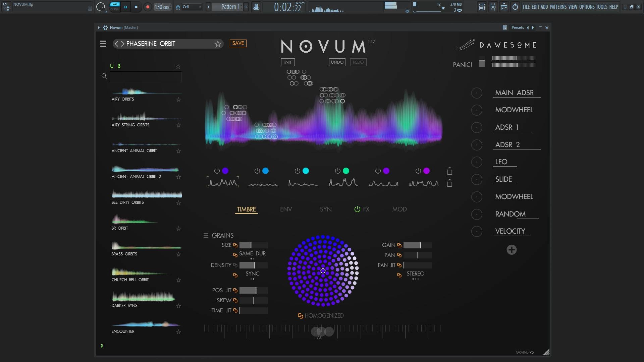Toggle power for the fifth purple layer
Viewport: 644px width, 362px height.
click(x=378, y=171)
